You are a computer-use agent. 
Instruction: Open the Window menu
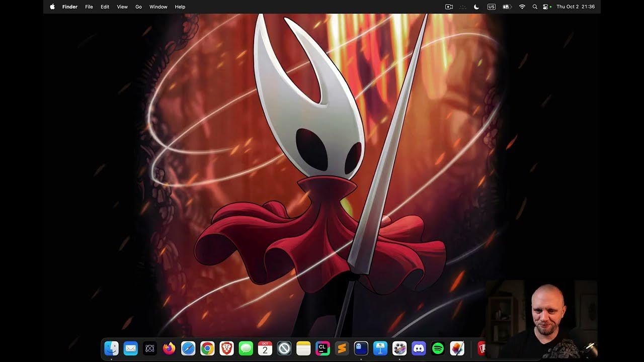pyautogui.click(x=158, y=7)
